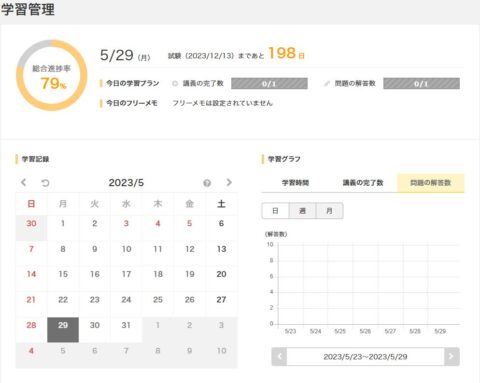480x383 pixels.
Task: Select Saturday May 27 in calendar
Action: [x=221, y=304]
